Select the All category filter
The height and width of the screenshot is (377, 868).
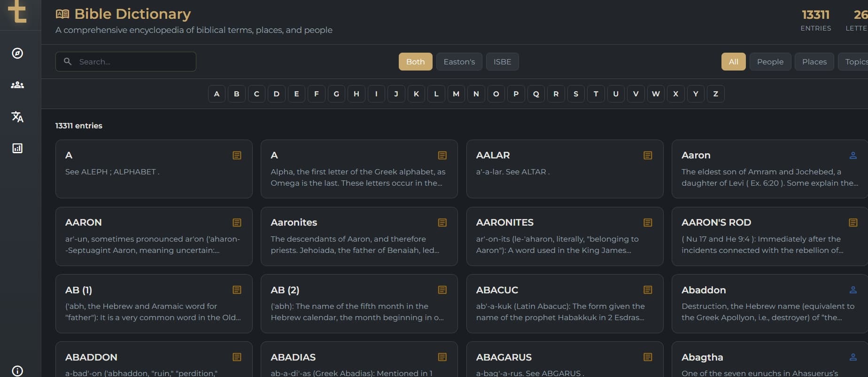(x=733, y=62)
